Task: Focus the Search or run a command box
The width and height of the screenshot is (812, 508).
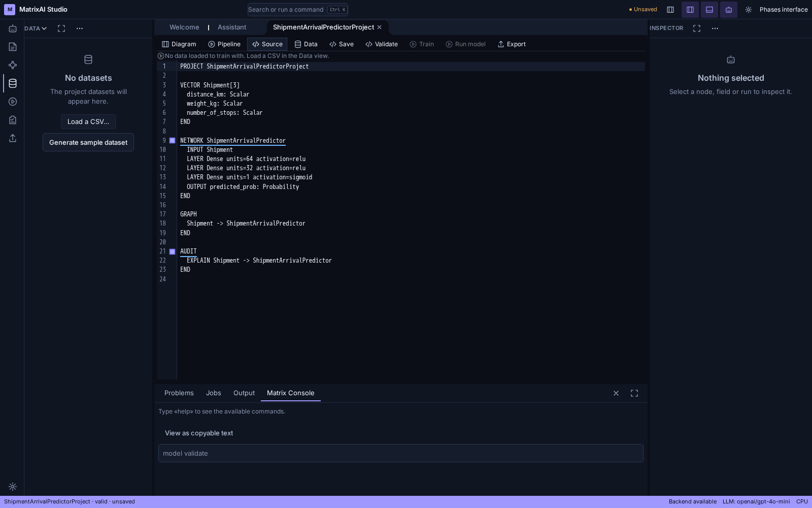Action: tap(298, 10)
